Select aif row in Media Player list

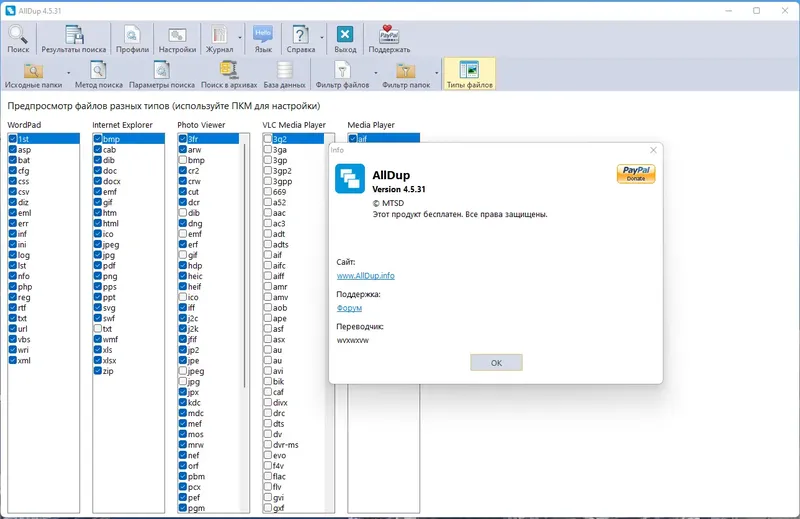384,138
